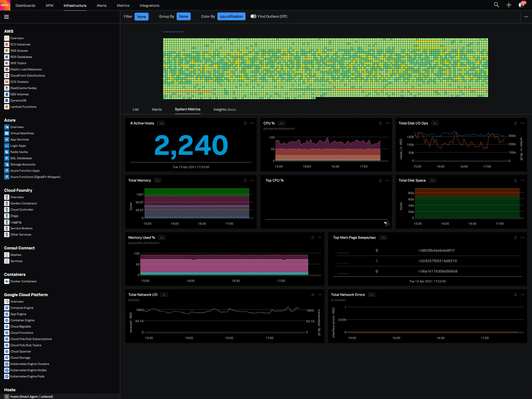This screenshot has height=399, width=532.
Task: Click the bell icon on CPU % chart
Action: pyautogui.click(x=380, y=123)
